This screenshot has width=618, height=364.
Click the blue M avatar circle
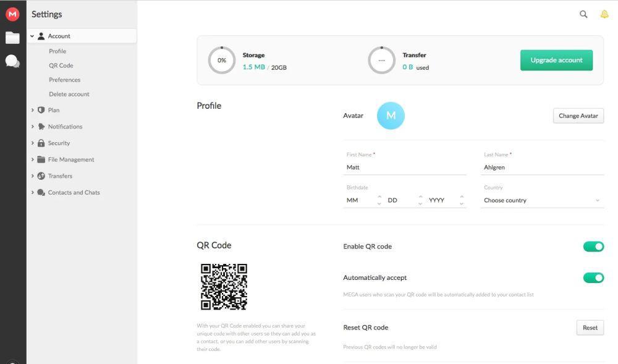391,116
